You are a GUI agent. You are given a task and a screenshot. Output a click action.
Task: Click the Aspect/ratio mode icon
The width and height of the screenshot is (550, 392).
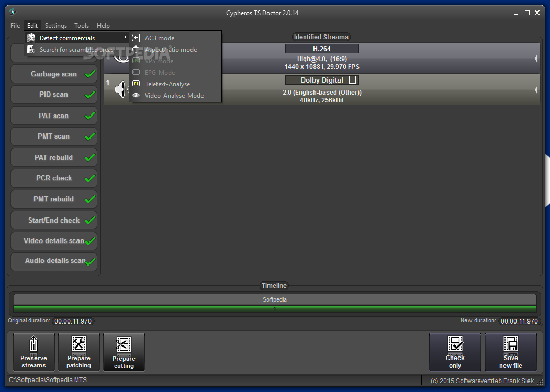coord(136,50)
